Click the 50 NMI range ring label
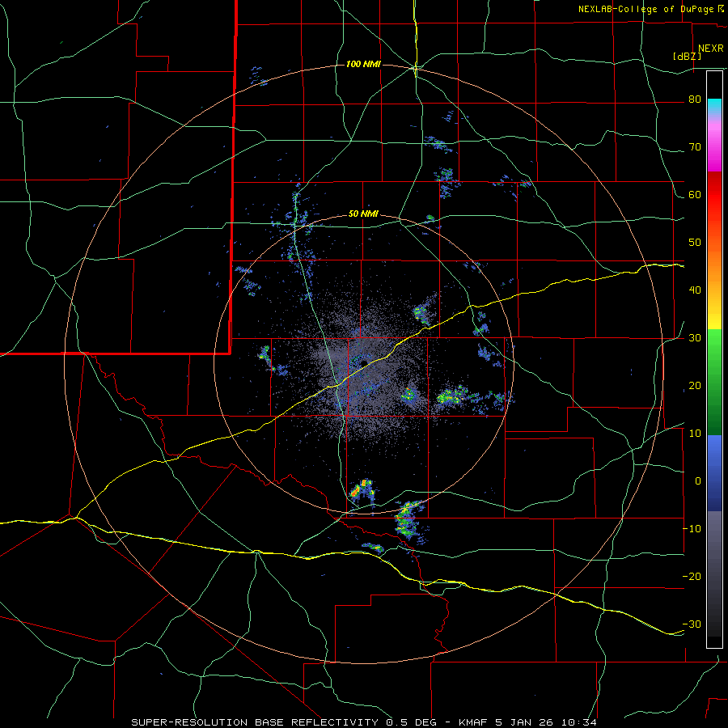The height and width of the screenshot is (728, 728). 363,214
